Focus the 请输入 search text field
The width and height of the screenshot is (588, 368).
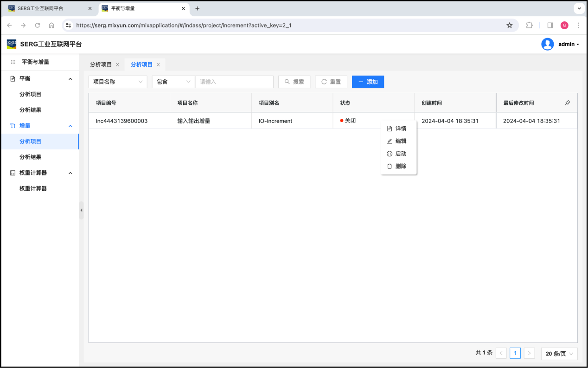click(x=234, y=82)
